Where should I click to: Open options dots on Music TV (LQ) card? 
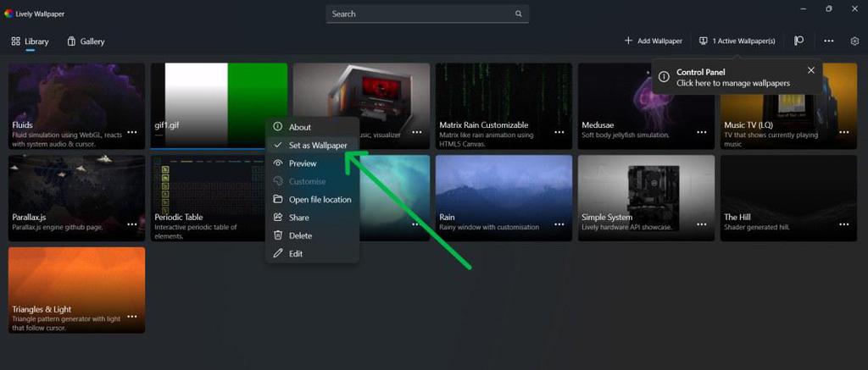tap(844, 132)
